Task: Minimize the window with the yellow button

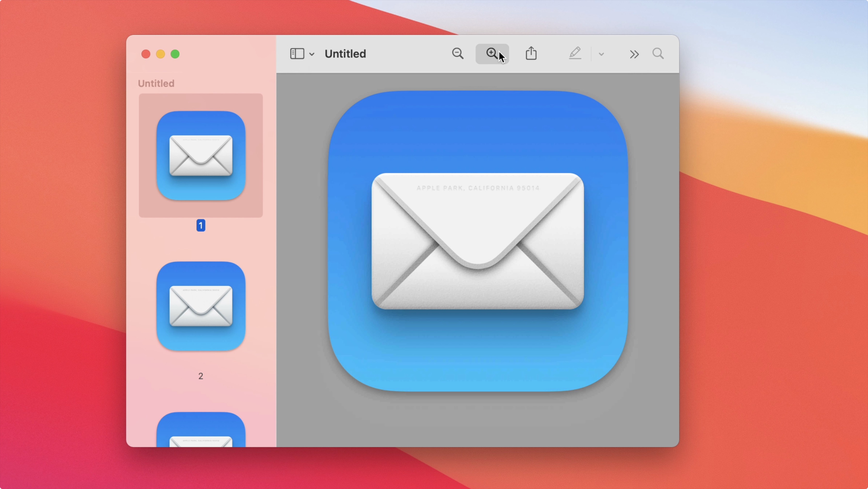Action: (160, 54)
